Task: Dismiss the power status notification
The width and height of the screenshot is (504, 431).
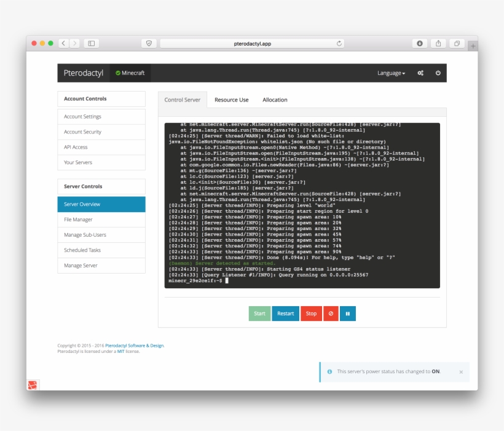Action: click(x=460, y=371)
